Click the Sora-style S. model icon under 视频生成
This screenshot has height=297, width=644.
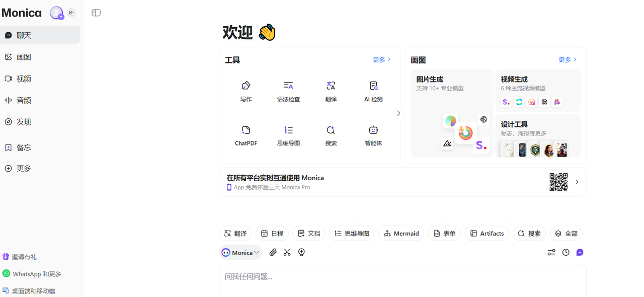506,102
